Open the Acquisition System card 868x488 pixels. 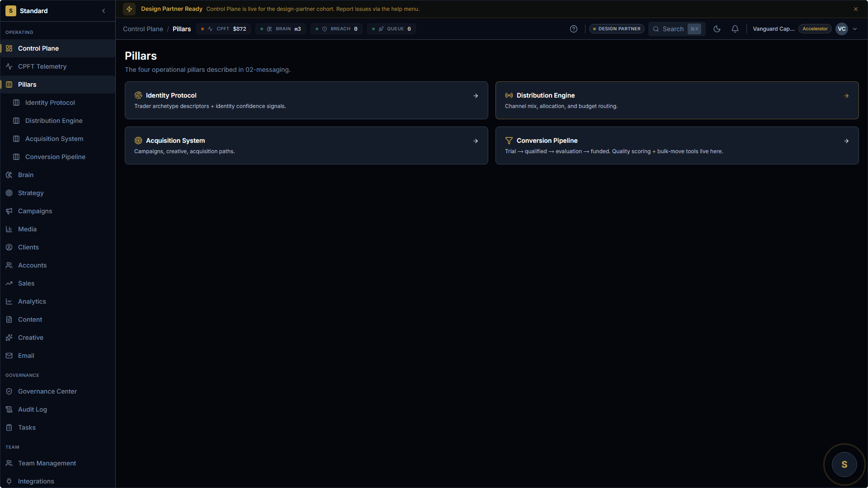[x=307, y=145]
